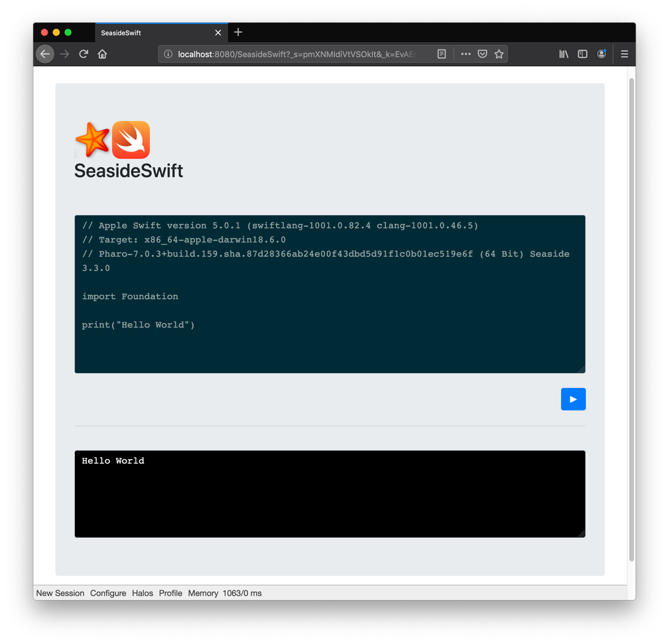Bookmark this page with the star icon
Viewport: 669px width, 644px height.
499,54
